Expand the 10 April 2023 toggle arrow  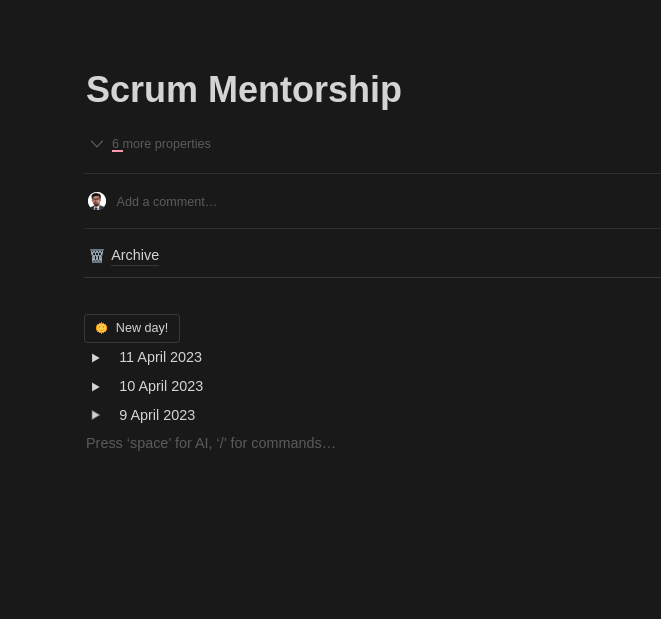96,387
